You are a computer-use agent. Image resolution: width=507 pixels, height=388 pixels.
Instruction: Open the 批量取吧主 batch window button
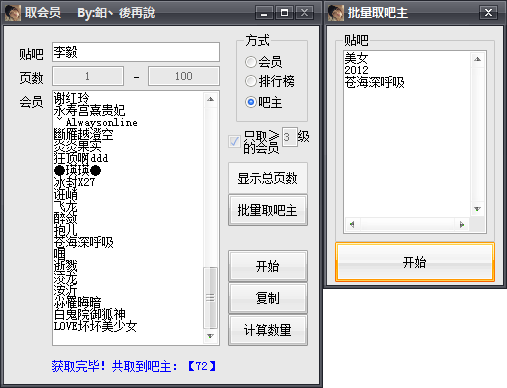268,210
